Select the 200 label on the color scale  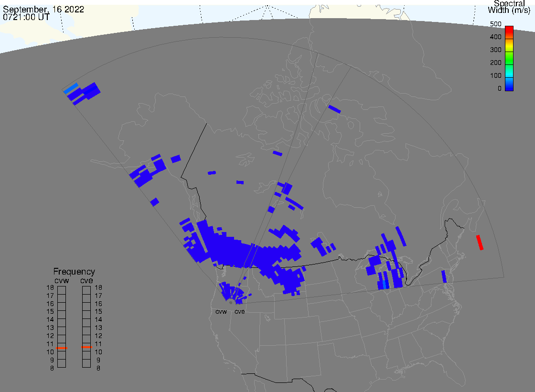[x=496, y=63]
